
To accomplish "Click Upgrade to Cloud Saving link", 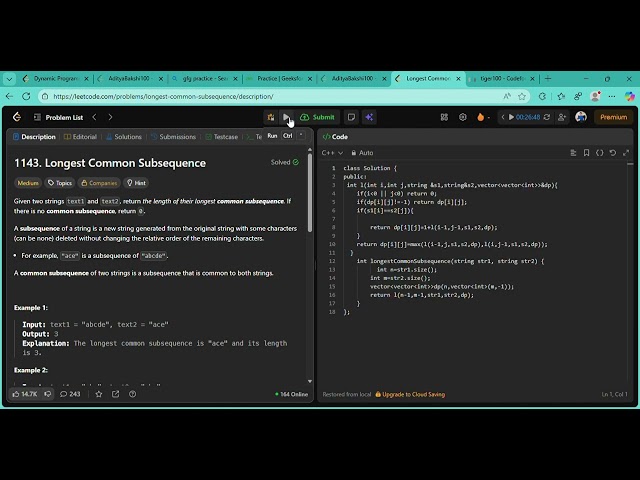I will pos(410,394).
